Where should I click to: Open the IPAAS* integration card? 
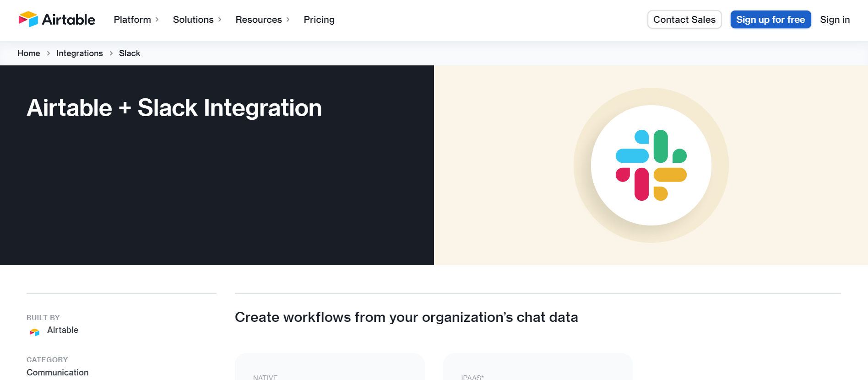click(x=538, y=367)
